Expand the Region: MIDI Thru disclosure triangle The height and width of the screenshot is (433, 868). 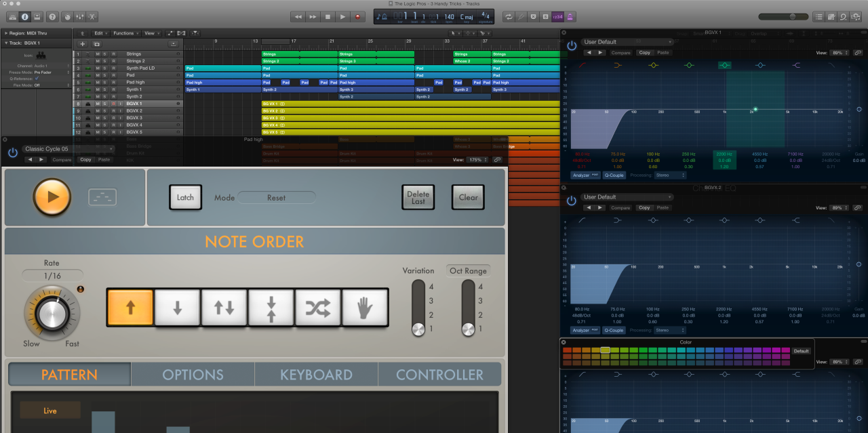[x=5, y=33]
